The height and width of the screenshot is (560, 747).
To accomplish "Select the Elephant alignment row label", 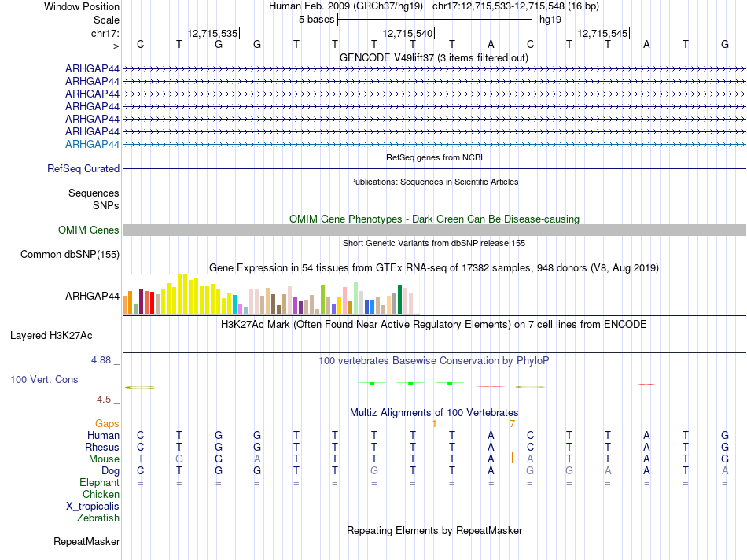I will tap(99, 483).
